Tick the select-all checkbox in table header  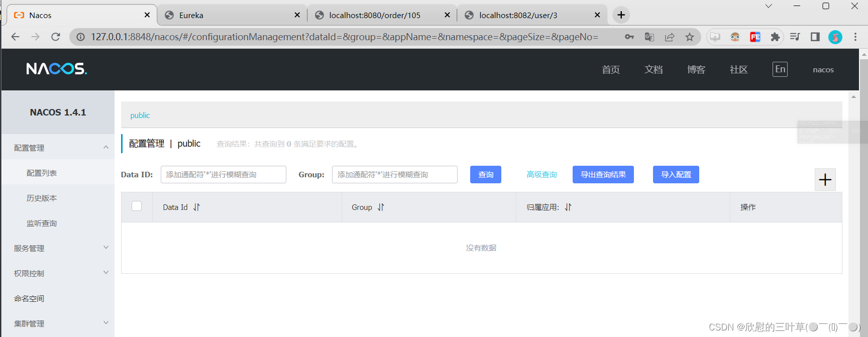pos(137,206)
